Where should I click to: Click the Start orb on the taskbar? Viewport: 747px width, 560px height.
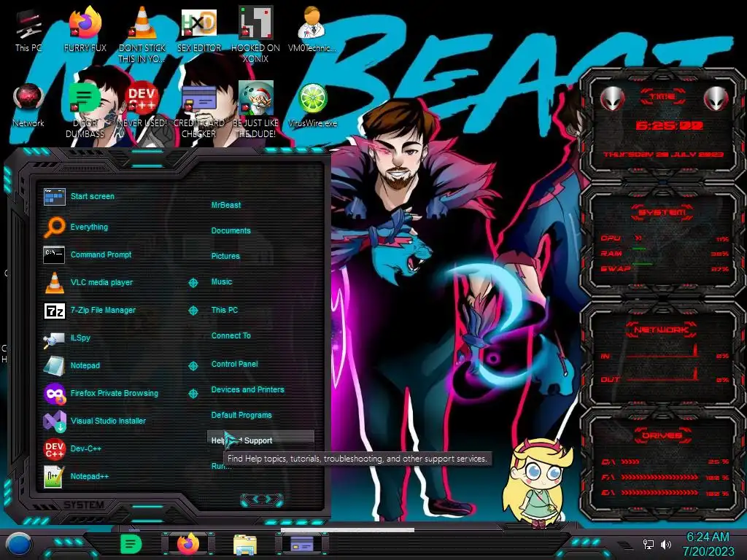pyautogui.click(x=19, y=545)
